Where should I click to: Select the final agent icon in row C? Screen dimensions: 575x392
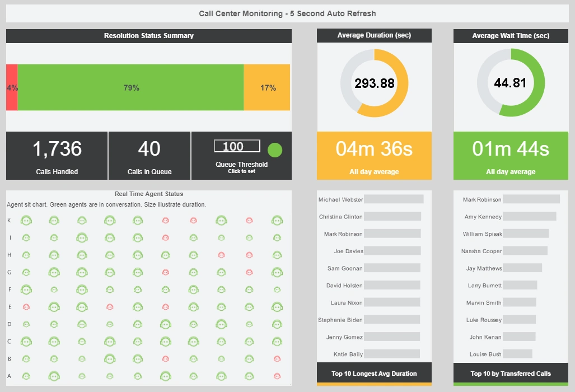click(275, 341)
